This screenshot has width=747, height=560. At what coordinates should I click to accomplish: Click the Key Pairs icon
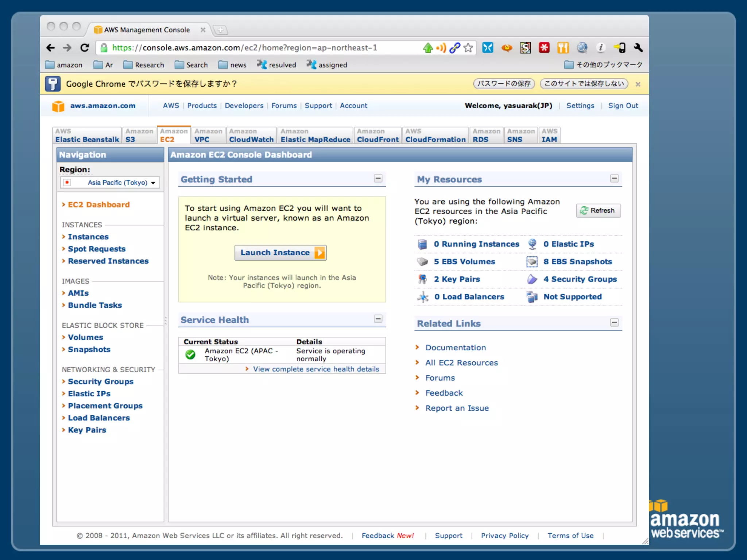click(422, 279)
